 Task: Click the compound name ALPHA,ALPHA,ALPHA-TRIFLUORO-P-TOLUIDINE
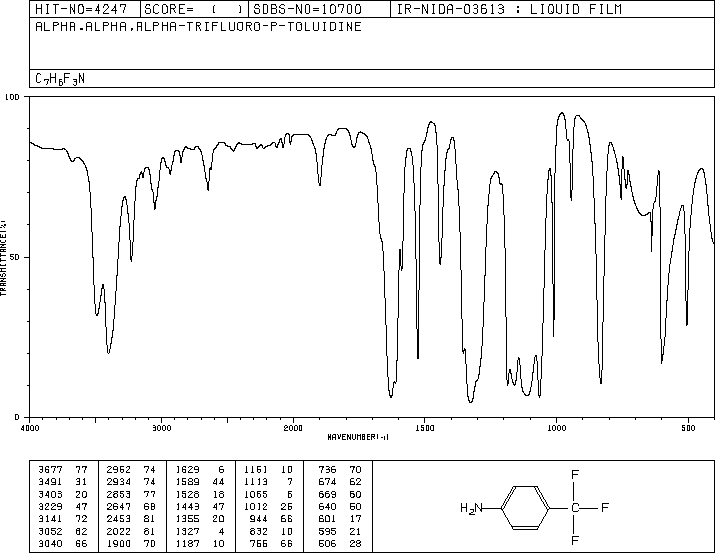pyautogui.click(x=198, y=27)
